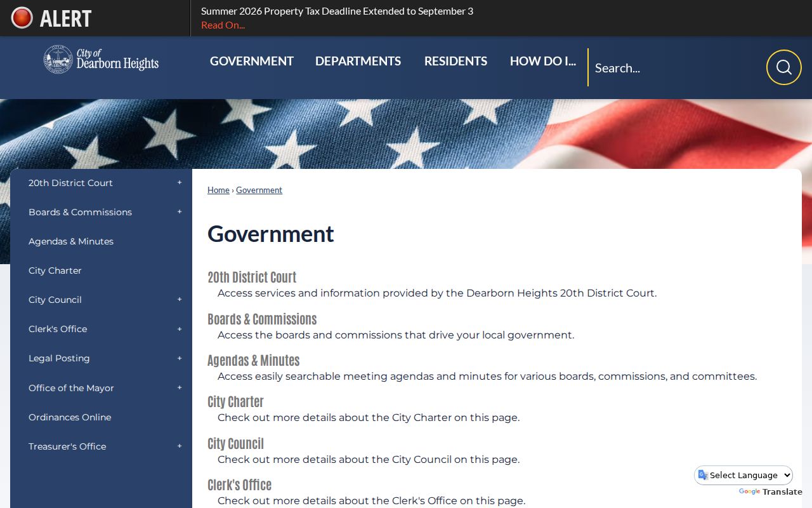Image resolution: width=812 pixels, height=508 pixels.
Task: Click the Google Translate icon
Action: (703, 475)
